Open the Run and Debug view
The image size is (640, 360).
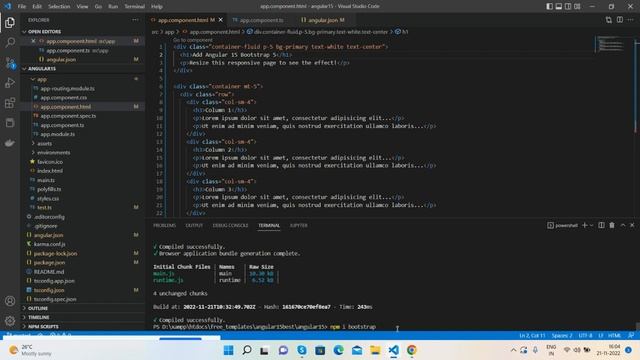pyautogui.click(x=10, y=83)
